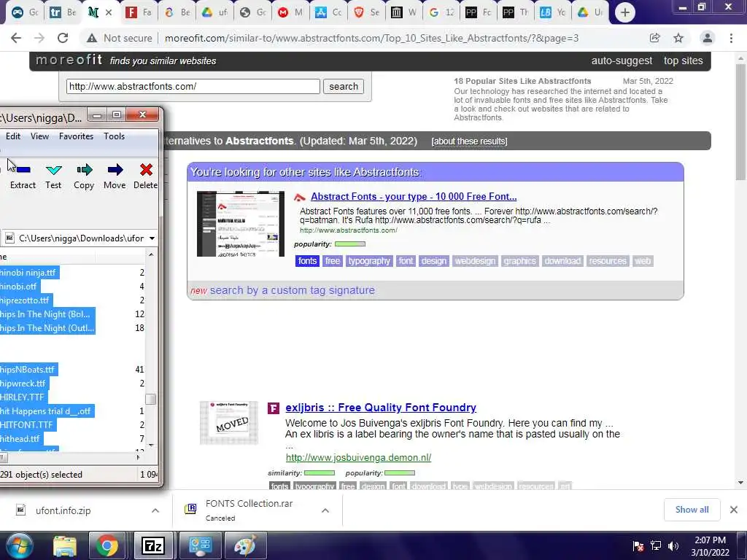This screenshot has width=747, height=560.
Task: Click the webdesign tag under Abstract Fonts
Action: click(x=475, y=261)
